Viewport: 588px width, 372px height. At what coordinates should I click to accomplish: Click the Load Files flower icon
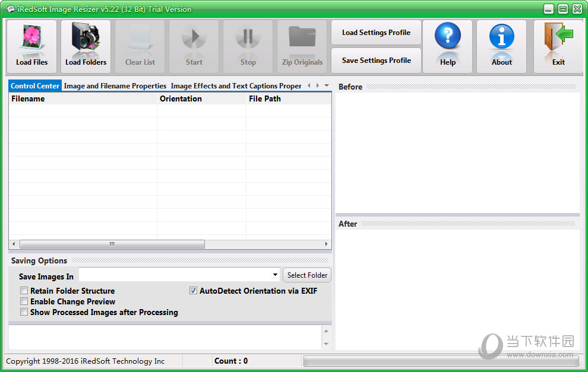pos(32,37)
